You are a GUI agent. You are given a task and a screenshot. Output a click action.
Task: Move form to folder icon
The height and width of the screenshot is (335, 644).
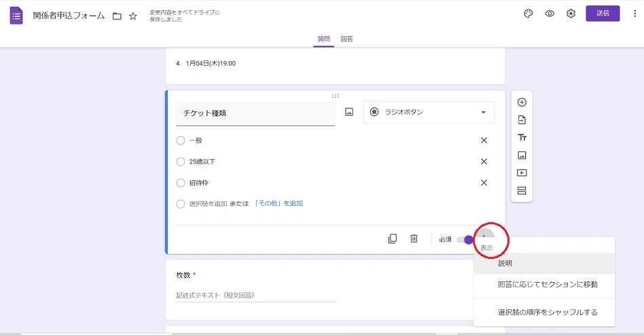[x=117, y=16]
